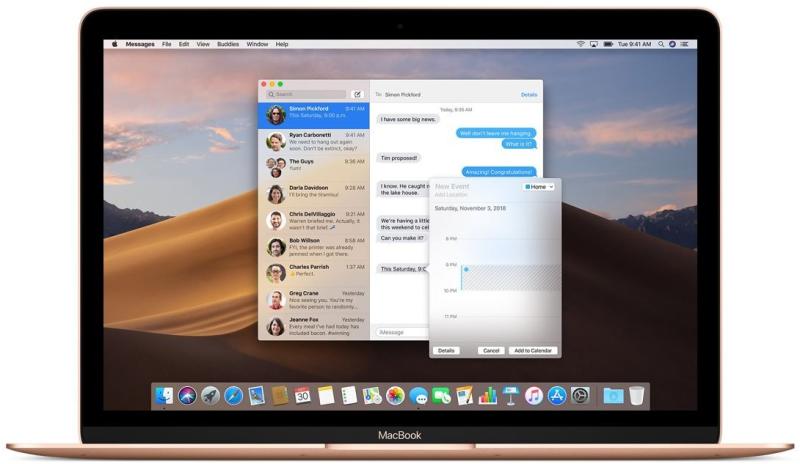
Task: Click the New Event title field
Action: [452, 186]
